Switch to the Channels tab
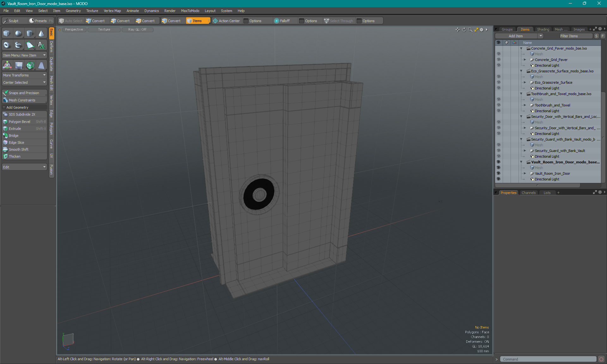607x364 pixels. [529, 193]
